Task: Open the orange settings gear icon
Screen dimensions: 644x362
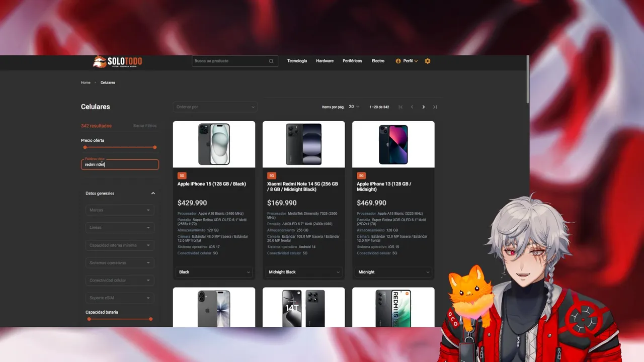Action: tap(428, 61)
